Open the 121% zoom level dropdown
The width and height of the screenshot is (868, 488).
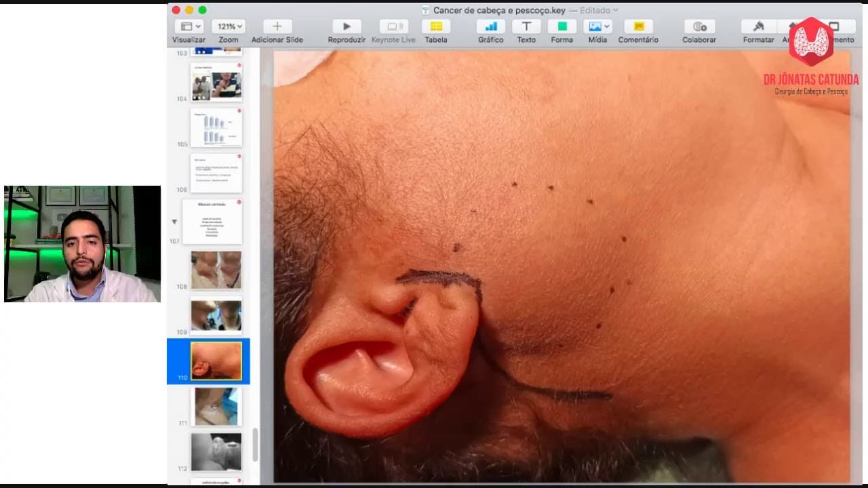[x=228, y=26]
